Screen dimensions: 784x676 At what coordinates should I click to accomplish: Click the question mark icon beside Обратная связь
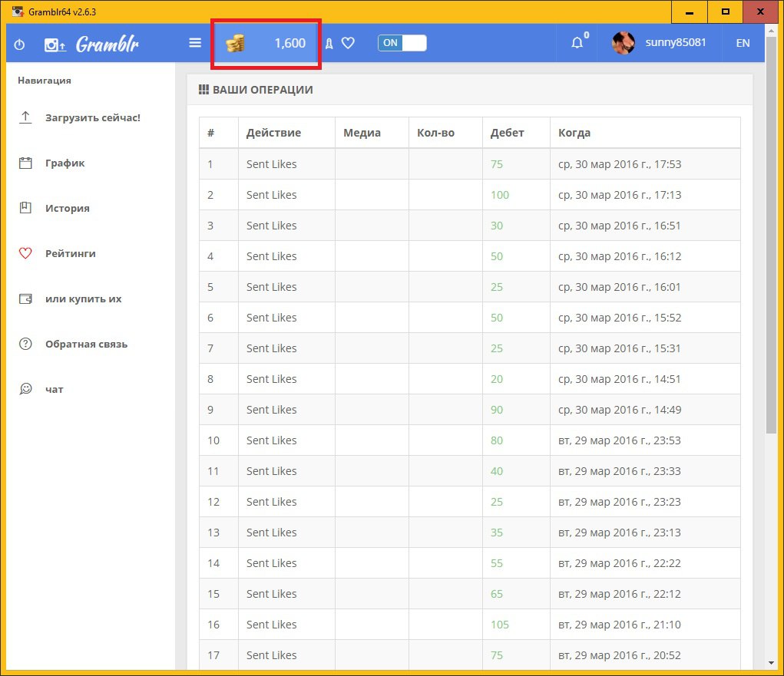25,344
